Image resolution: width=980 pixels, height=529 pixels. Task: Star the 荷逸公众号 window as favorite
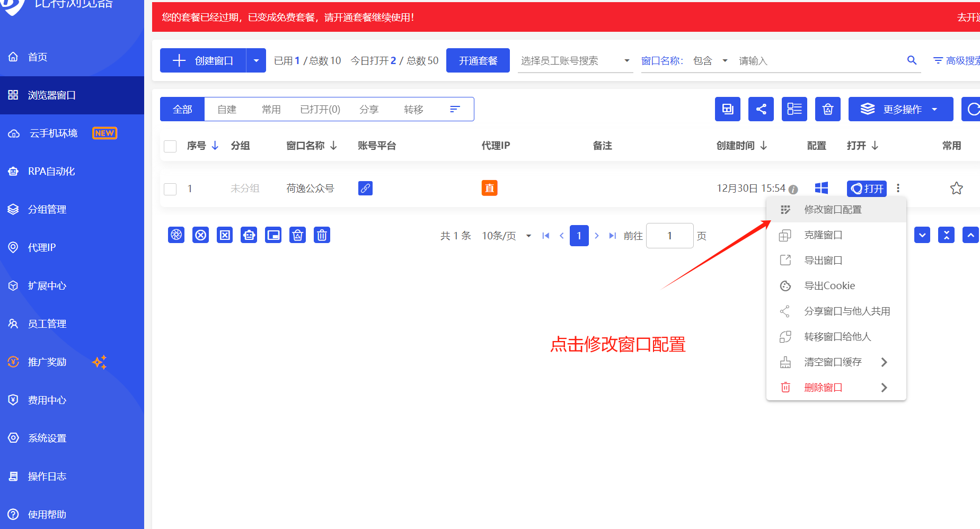point(956,188)
